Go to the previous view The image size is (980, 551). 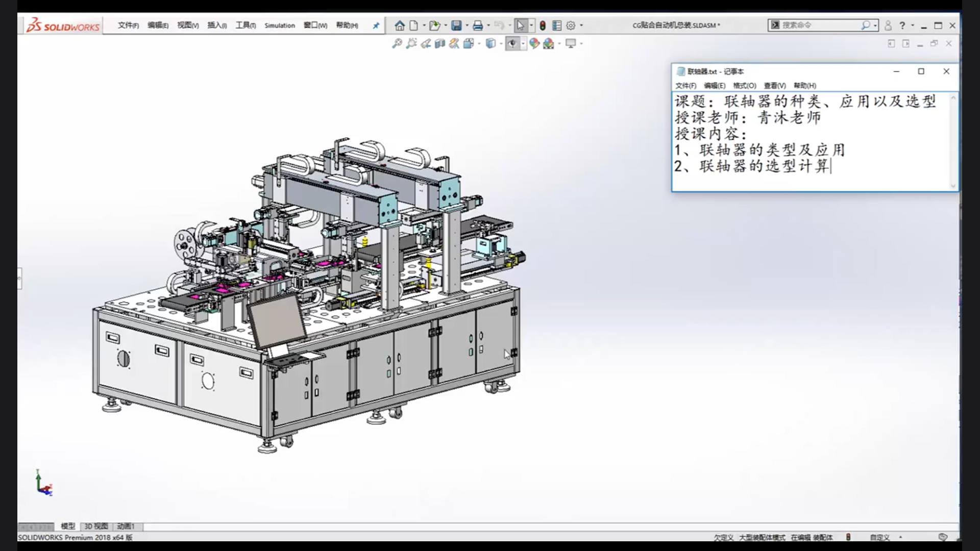point(426,43)
